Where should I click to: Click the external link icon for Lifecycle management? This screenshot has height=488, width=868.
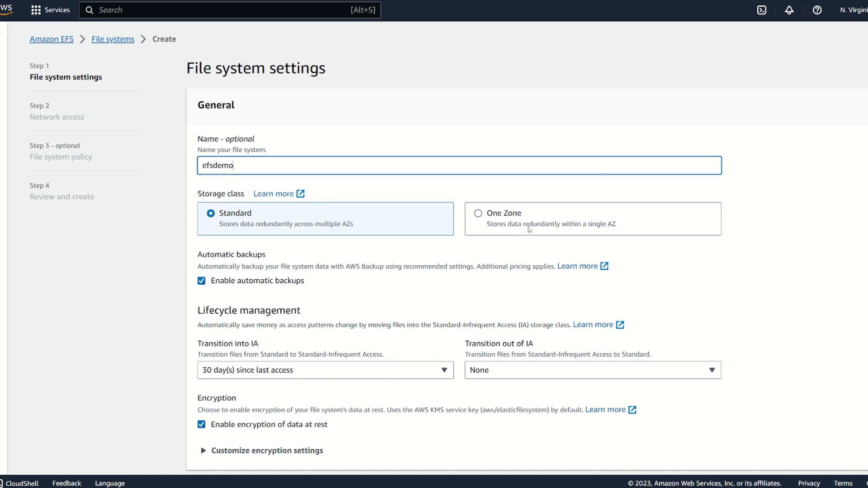(620, 325)
